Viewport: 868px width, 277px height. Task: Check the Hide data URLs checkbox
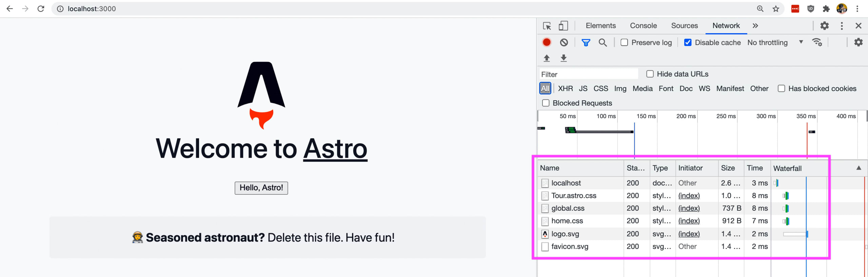click(x=650, y=74)
